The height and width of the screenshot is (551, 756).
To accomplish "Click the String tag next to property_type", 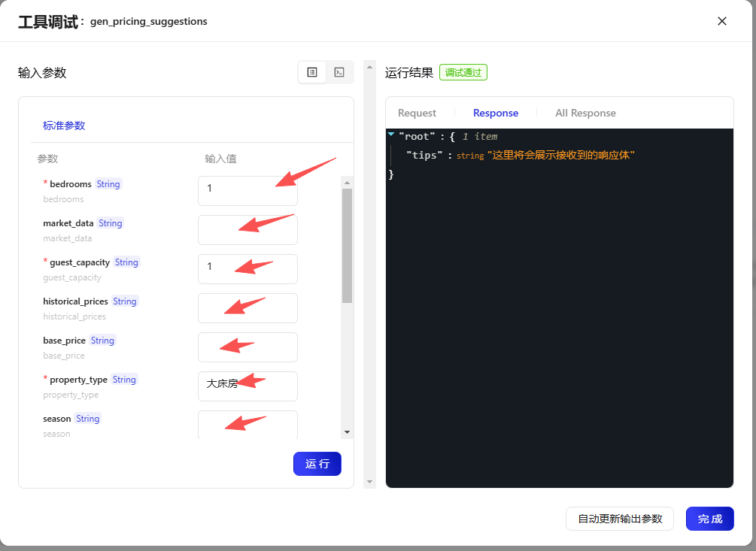I will point(124,380).
